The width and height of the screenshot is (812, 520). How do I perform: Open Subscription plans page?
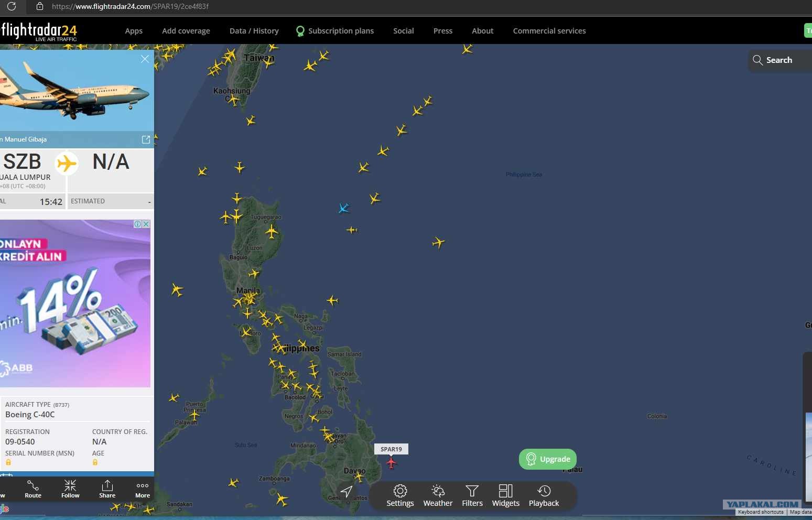pos(335,31)
